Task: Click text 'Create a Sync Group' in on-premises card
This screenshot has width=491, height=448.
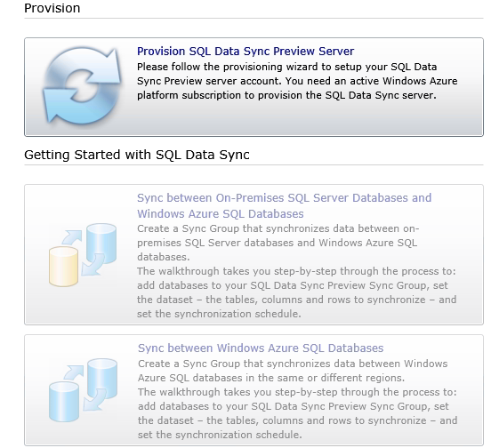Action: (x=189, y=228)
